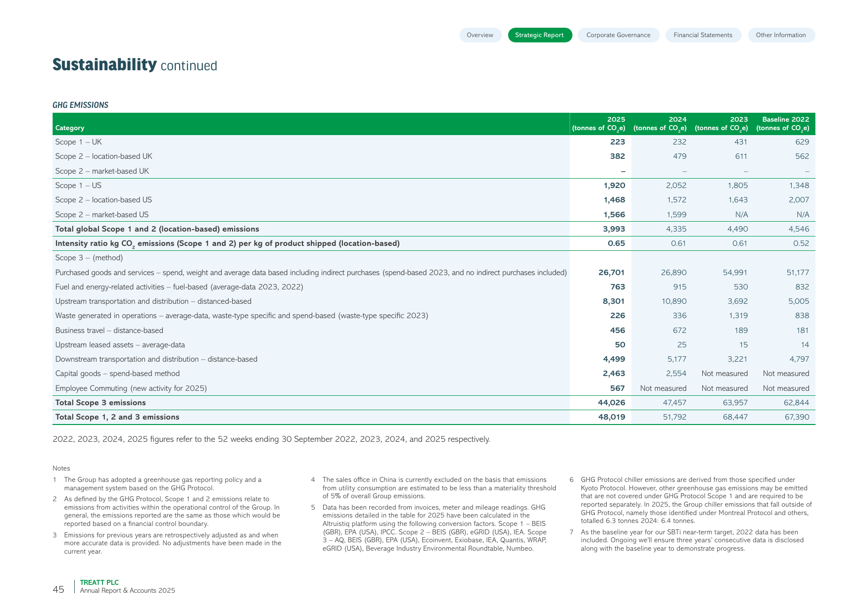Click Upstream transportation value 8,301

coord(614,301)
